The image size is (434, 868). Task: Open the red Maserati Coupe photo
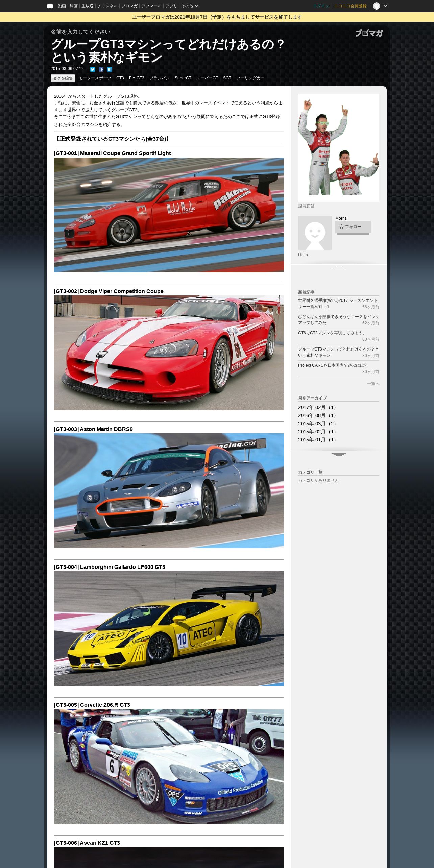tap(169, 215)
